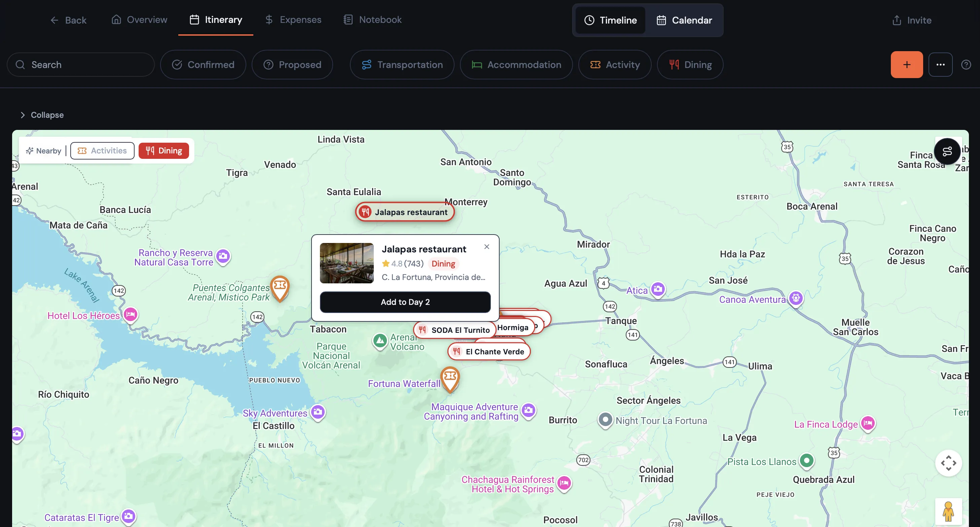The width and height of the screenshot is (980, 527).
Task: Open the map camera pan control
Action: coord(948,463)
